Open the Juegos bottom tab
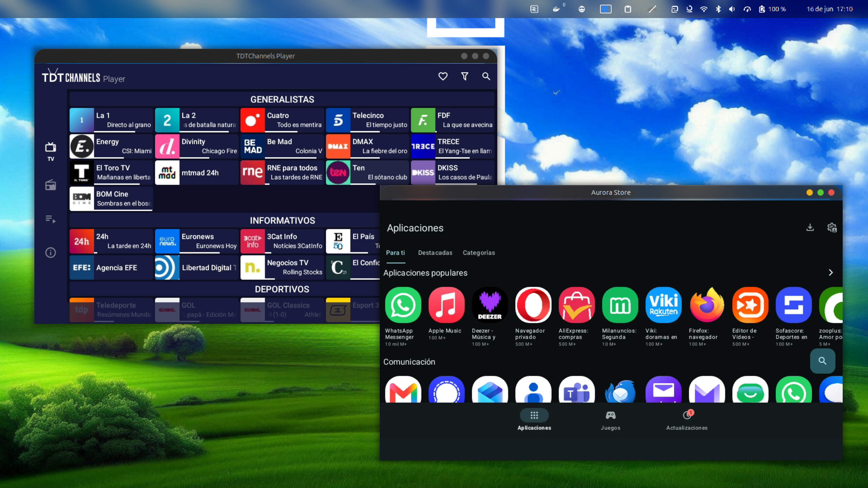 [610, 420]
